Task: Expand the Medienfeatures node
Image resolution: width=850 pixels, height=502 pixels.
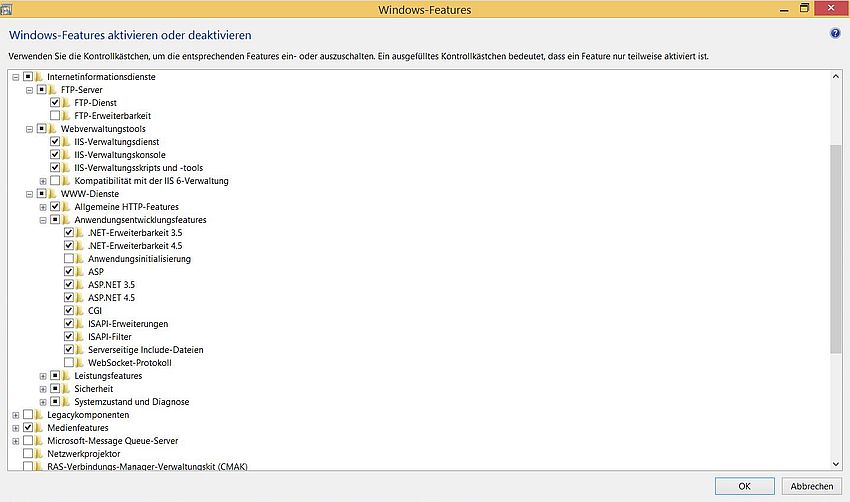Action: click(x=16, y=428)
